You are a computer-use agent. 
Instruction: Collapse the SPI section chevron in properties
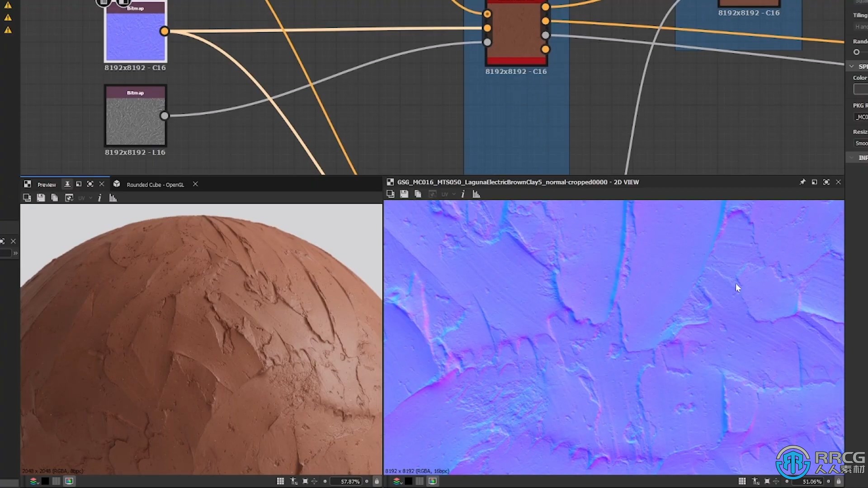[x=852, y=66]
